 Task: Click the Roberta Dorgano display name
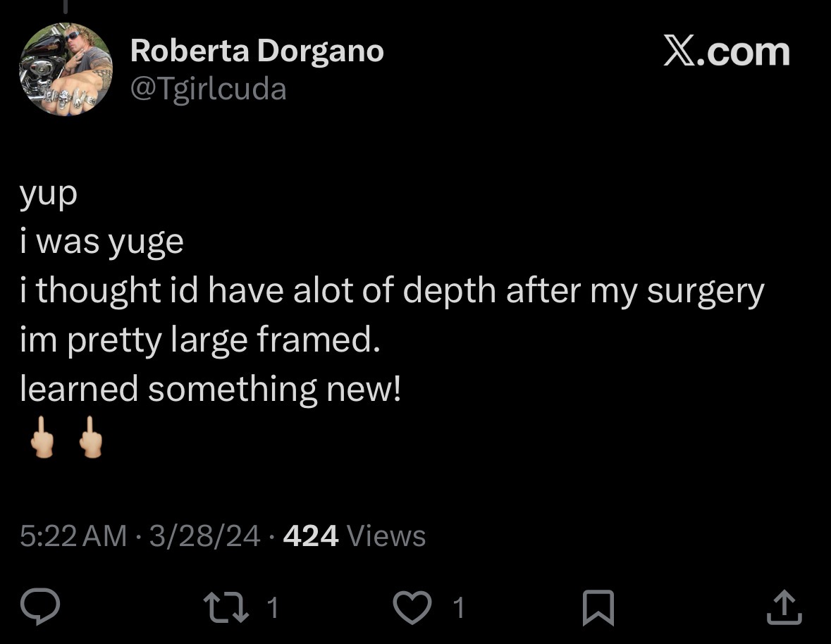click(257, 51)
